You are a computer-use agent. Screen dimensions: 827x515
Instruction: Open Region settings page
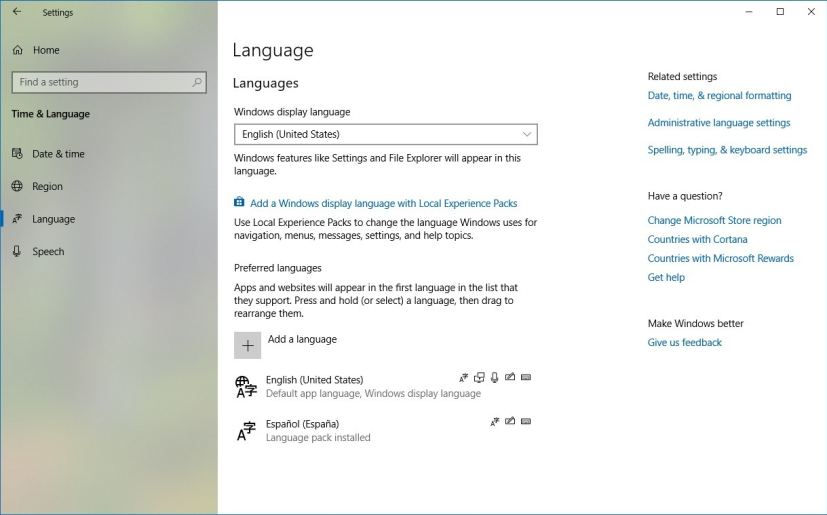coord(47,186)
